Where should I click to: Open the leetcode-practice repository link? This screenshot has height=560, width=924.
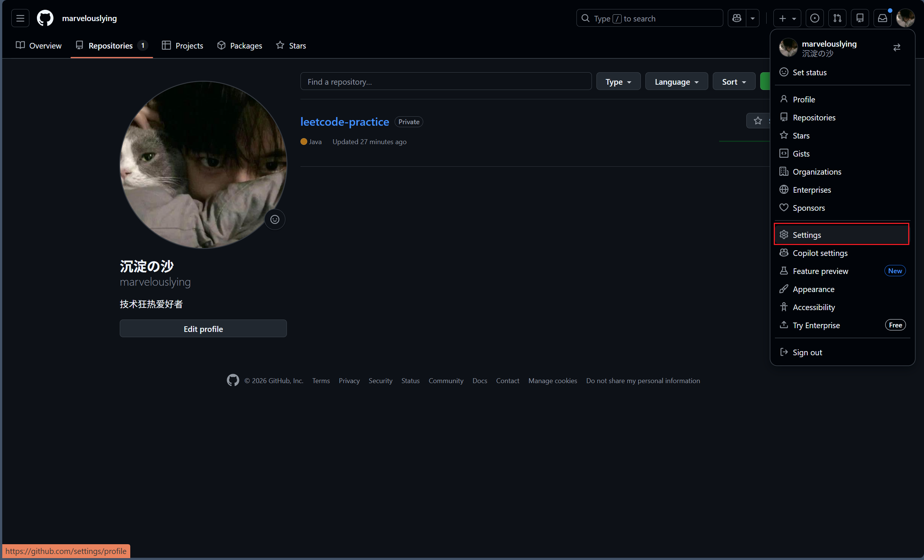345,122
